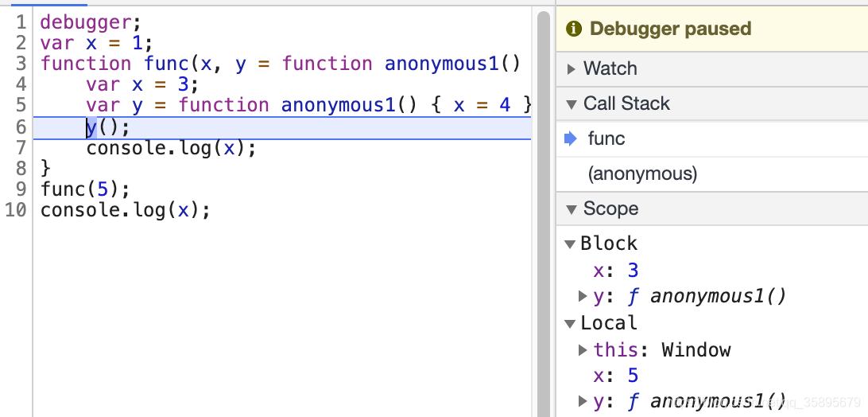Viewport: 868px width, 417px height.
Task: Click 'function func' declaration on line 3
Action: pos(115,64)
